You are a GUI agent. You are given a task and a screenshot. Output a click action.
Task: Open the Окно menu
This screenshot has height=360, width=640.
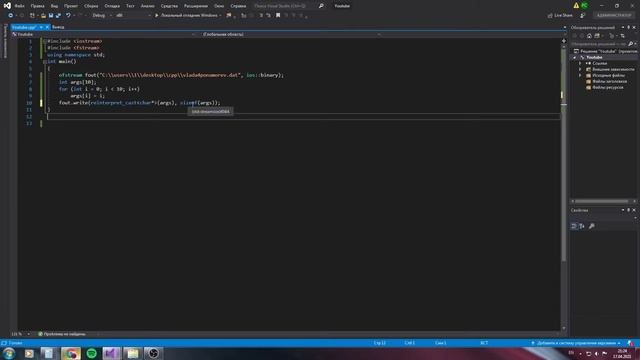point(219,6)
